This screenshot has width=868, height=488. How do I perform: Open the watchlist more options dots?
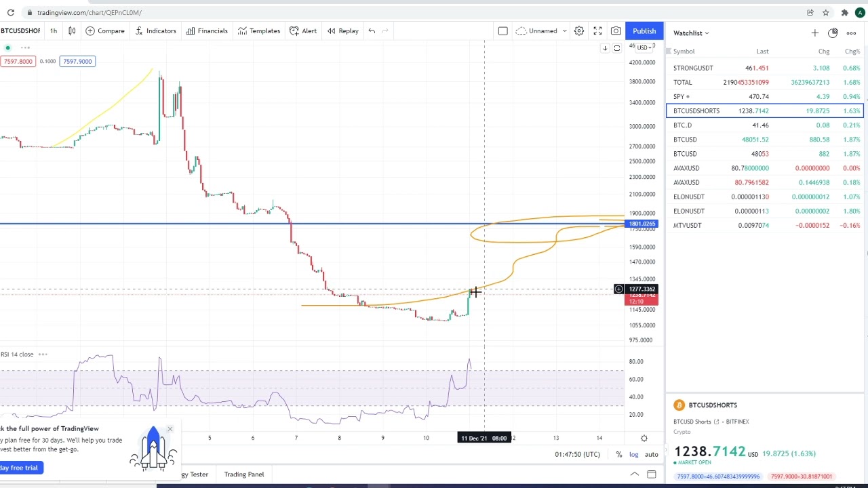coord(851,33)
